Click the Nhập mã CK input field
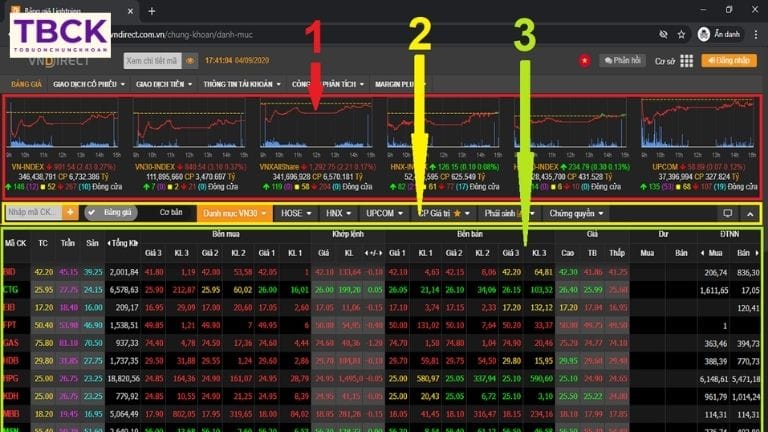 pyautogui.click(x=34, y=213)
